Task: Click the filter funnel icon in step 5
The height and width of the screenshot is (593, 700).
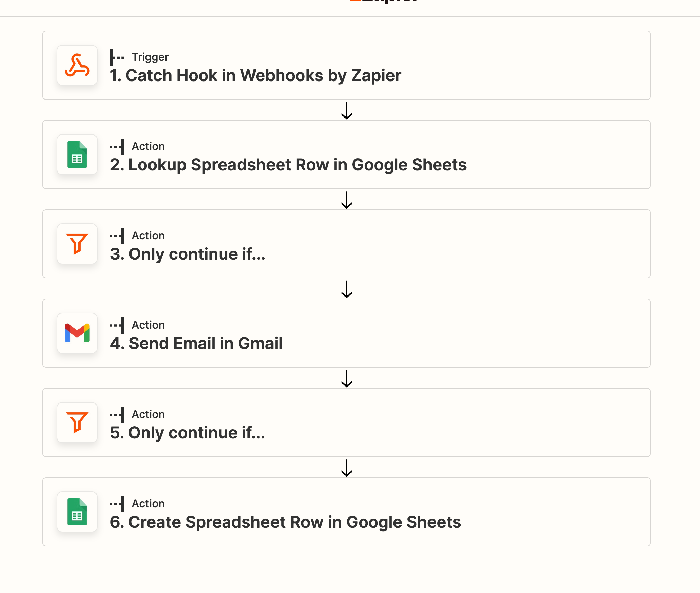Action: pyautogui.click(x=77, y=423)
